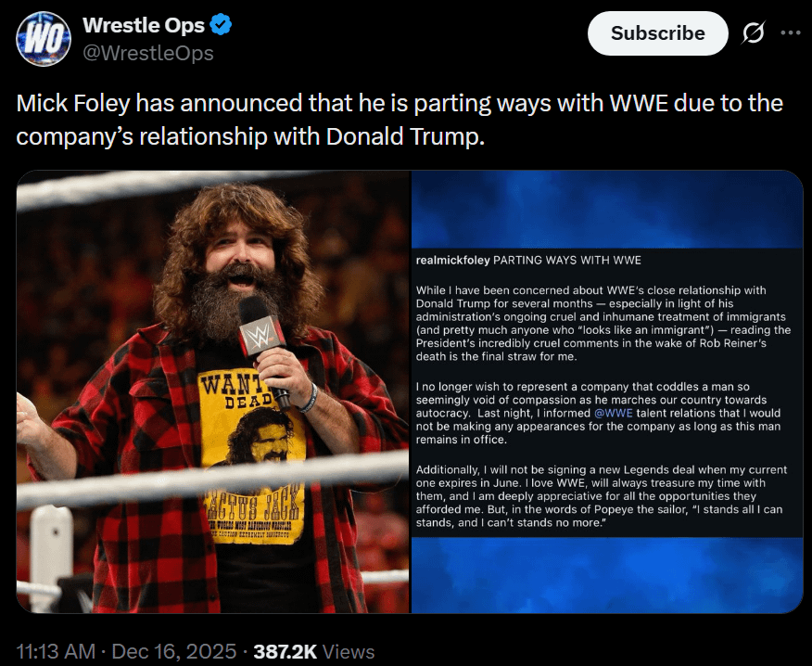Click the tweet text about Mick Foley
The height and width of the screenshot is (666, 812).
click(x=400, y=120)
